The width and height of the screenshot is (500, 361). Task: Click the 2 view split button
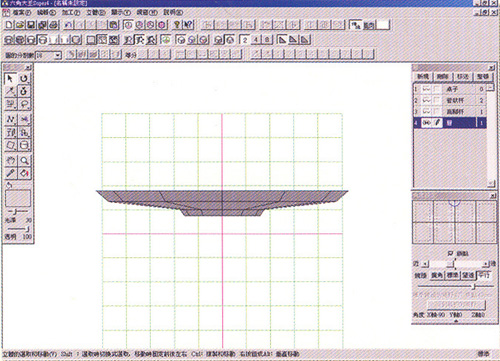(x=245, y=40)
